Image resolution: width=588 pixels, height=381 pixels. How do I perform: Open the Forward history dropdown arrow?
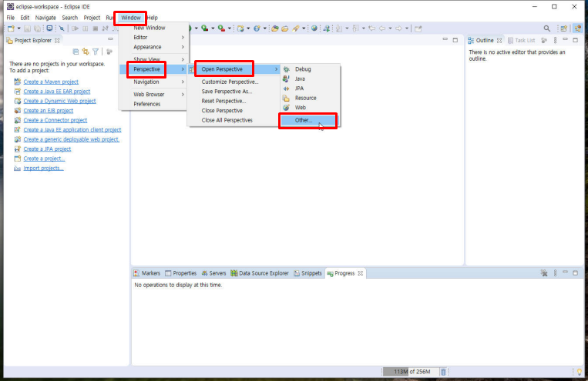tap(407, 28)
